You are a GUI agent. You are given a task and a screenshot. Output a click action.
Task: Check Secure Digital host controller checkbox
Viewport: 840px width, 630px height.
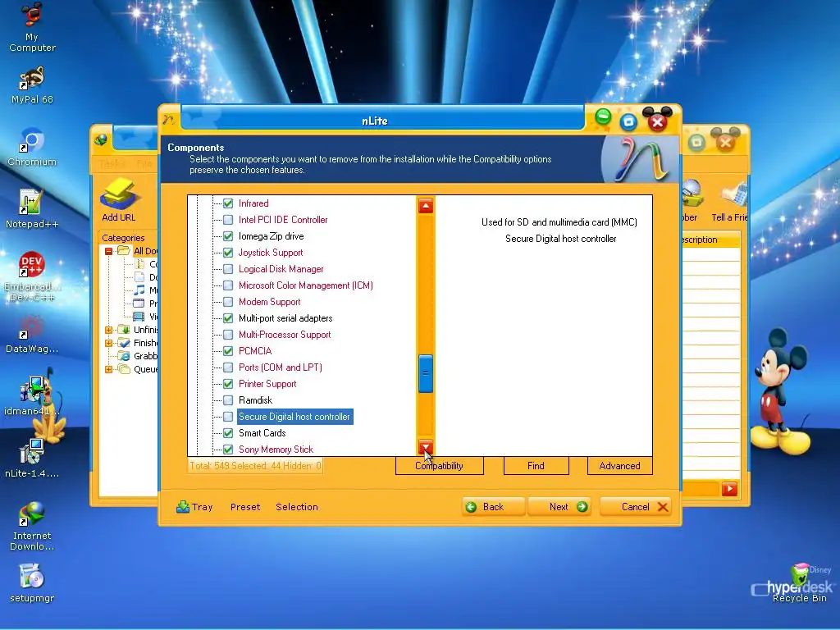(x=228, y=417)
